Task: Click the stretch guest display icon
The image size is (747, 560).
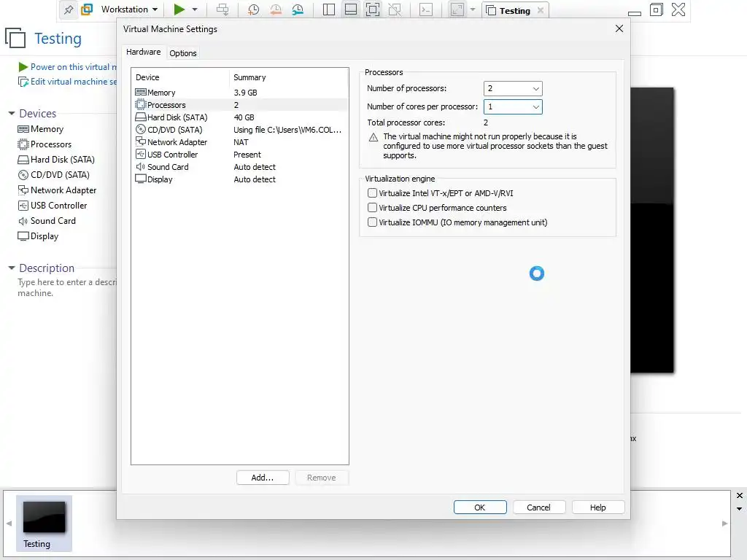Action: point(457,9)
